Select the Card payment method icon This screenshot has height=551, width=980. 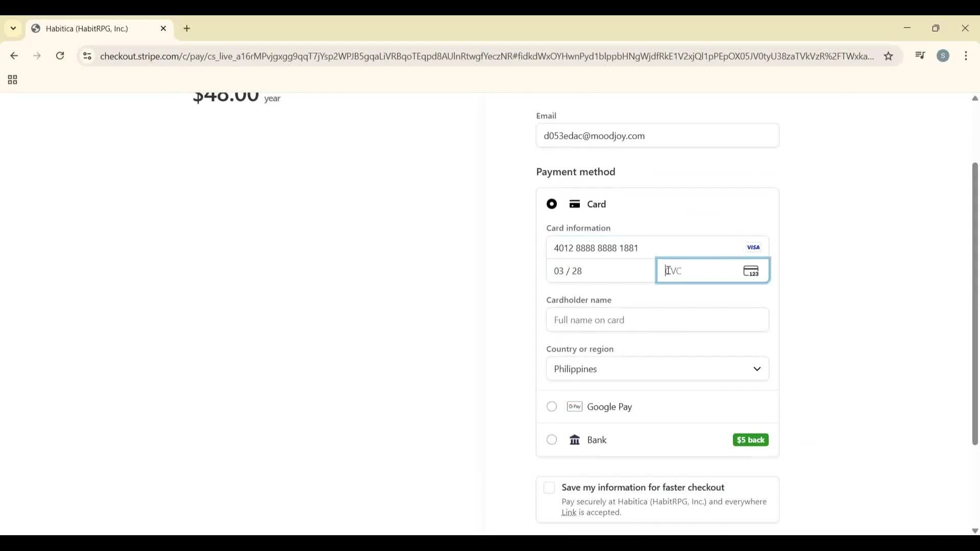[x=575, y=204]
